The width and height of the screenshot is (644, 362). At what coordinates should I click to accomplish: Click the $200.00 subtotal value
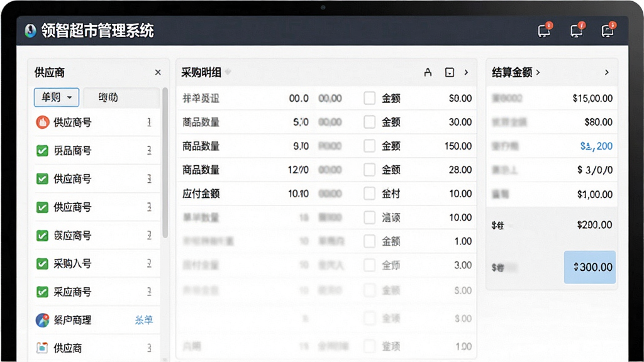coord(595,225)
